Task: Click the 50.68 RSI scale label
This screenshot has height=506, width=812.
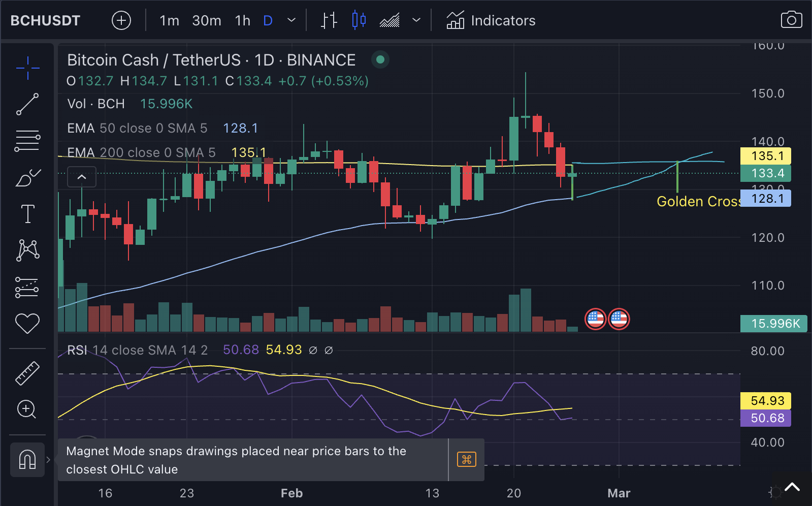Action: 766,418
